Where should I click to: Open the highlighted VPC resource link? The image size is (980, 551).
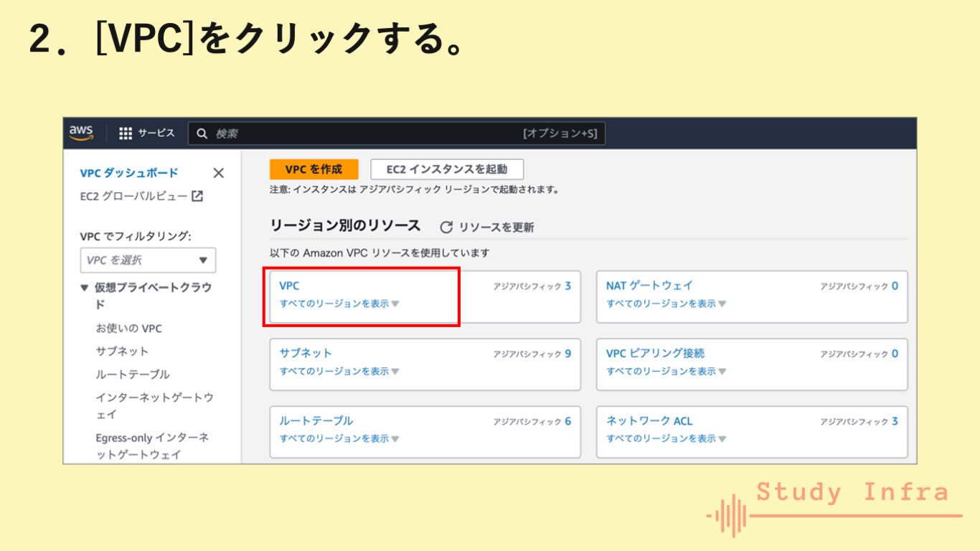[288, 286]
